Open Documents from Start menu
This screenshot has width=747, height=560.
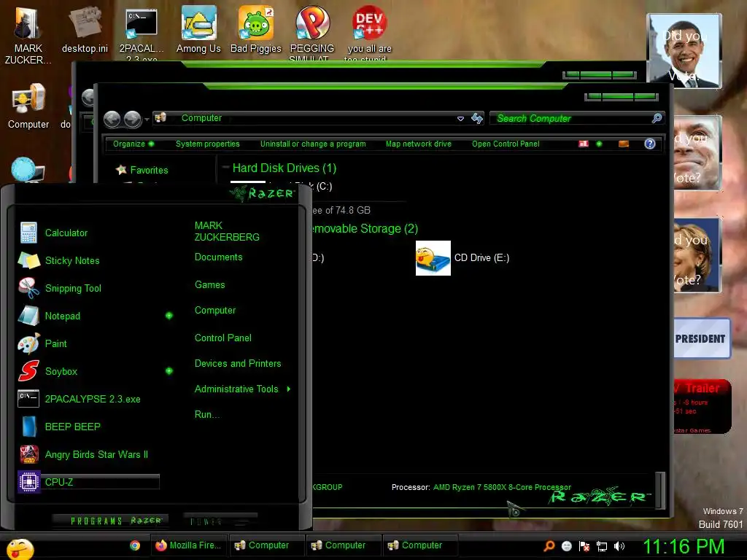click(x=218, y=257)
